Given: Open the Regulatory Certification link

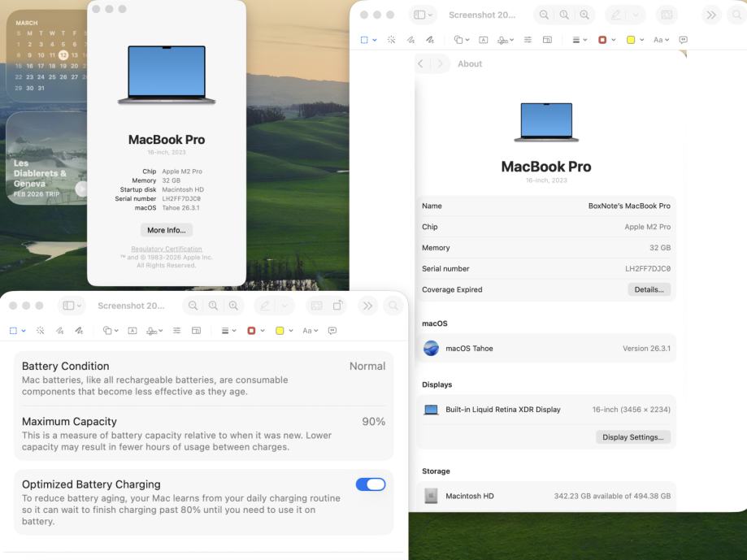Looking at the screenshot, I should pos(167,249).
